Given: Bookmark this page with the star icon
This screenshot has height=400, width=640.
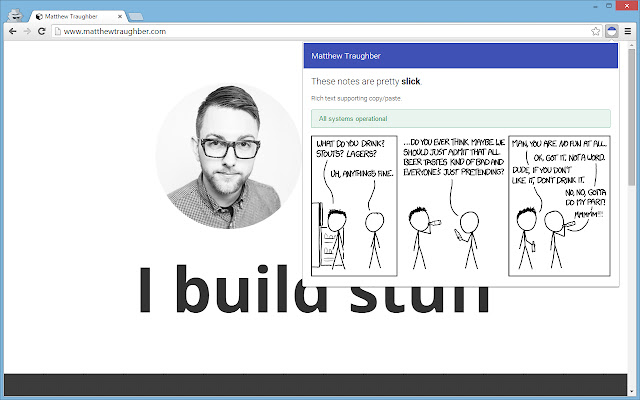Looking at the screenshot, I should pyautogui.click(x=596, y=31).
